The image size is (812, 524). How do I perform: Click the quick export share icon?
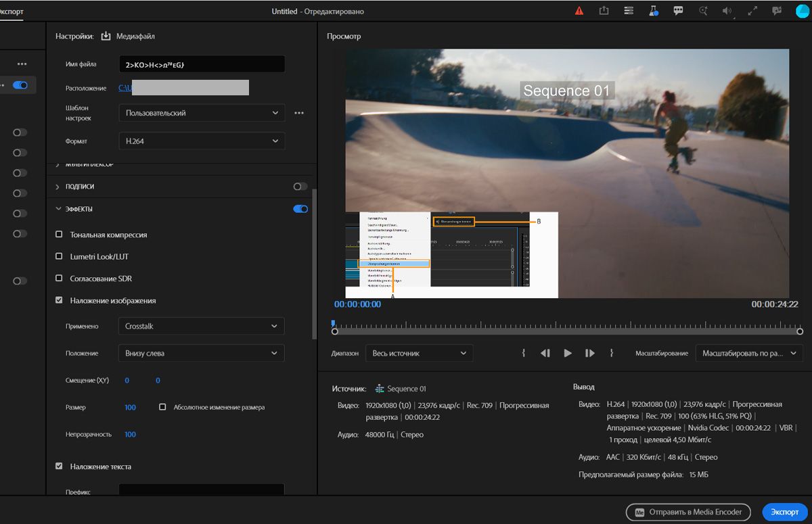coord(604,11)
